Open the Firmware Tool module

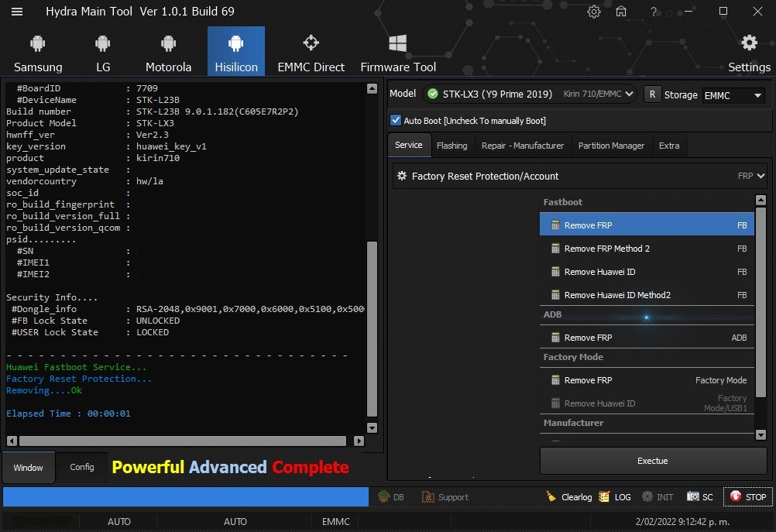pyautogui.click(x=398, y=52)
